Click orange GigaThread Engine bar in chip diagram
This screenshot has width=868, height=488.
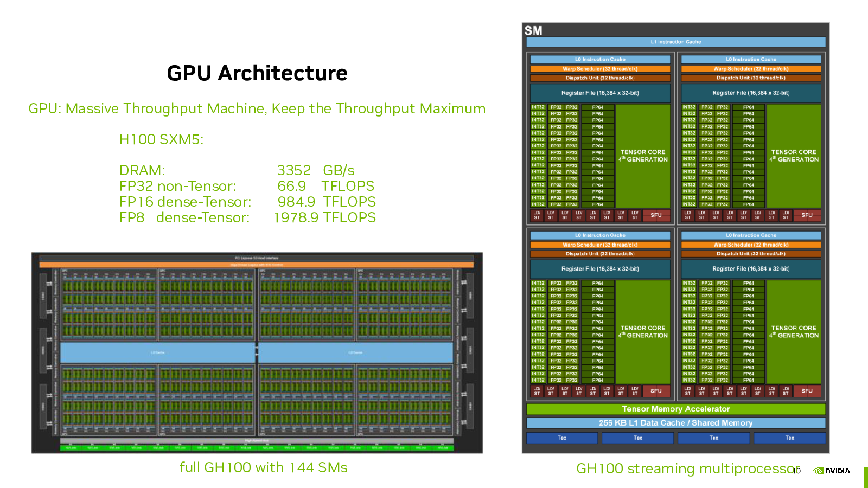coord(257,265)
